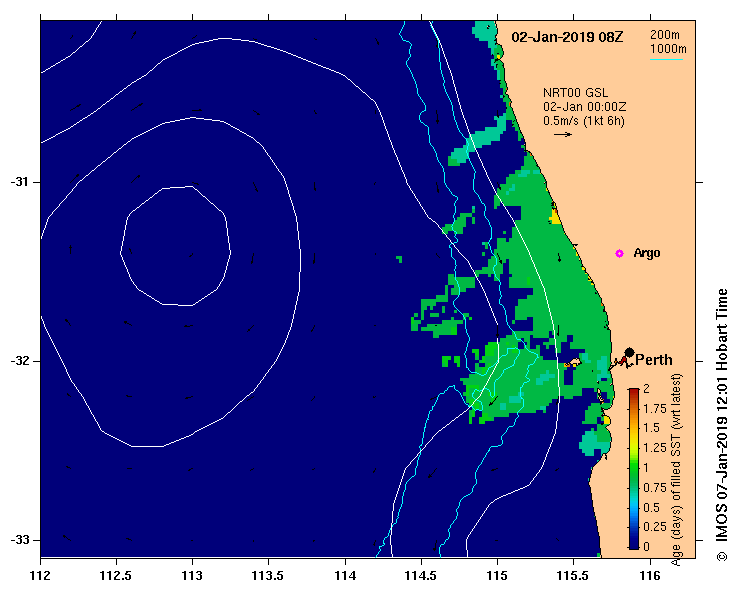Click the colorbar tick value '1.75'

pos(655,409)
